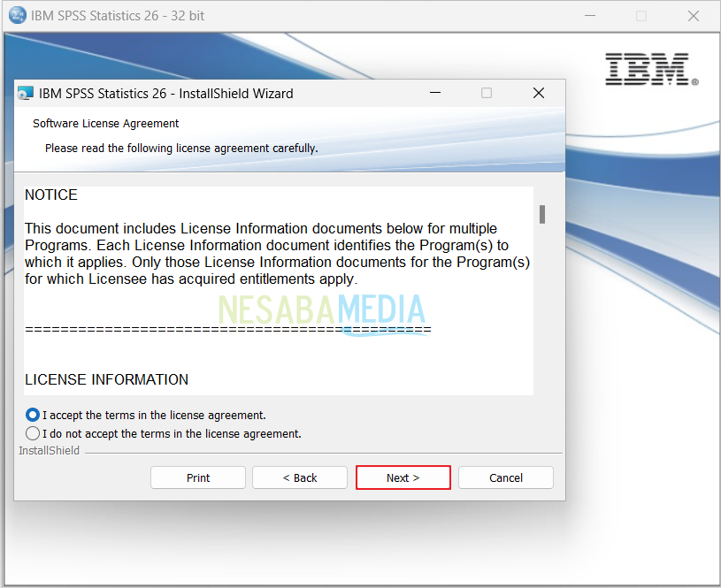
Task: Close the InstallShield Wizard dialog
Action: click(539, 93)
